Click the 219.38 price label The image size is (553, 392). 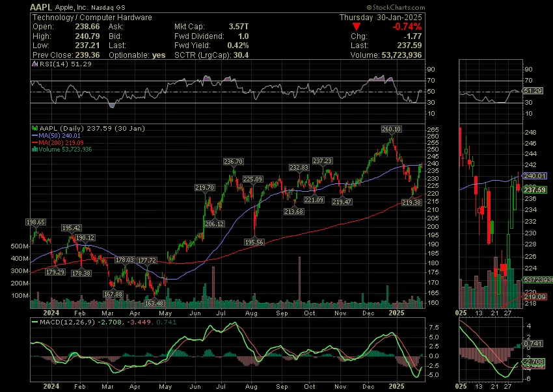412,202
